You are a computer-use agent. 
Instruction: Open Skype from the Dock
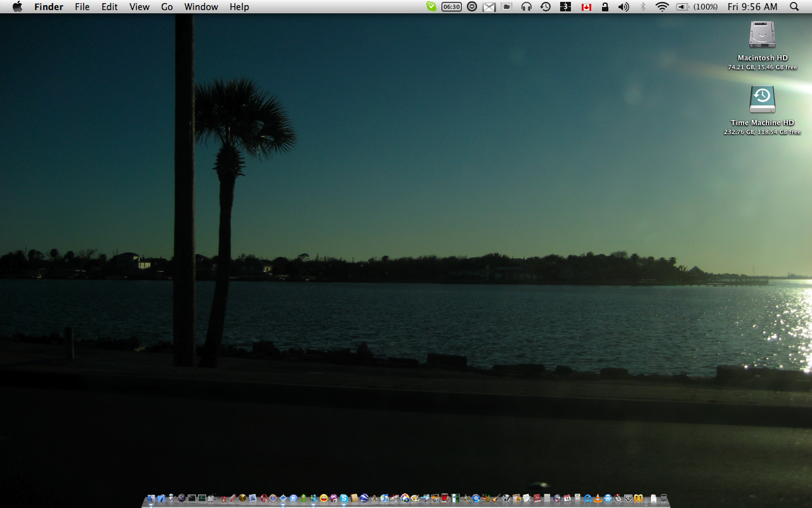(344, 498)
